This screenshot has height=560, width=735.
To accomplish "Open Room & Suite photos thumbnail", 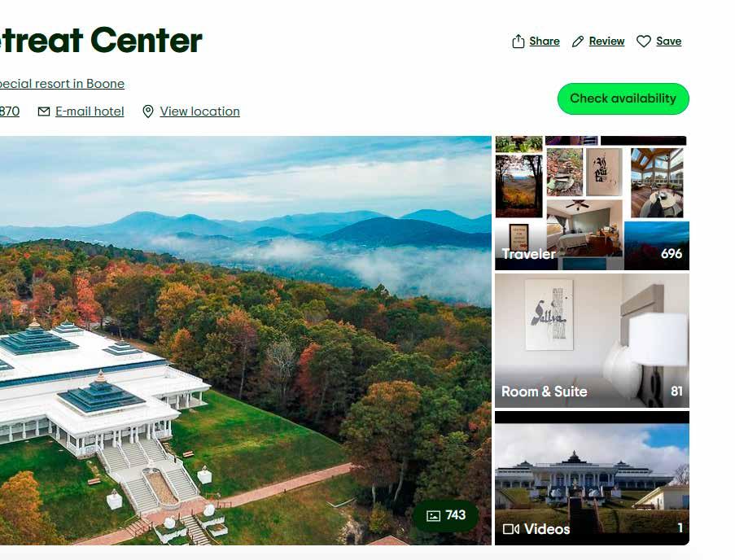I will 592,341.
